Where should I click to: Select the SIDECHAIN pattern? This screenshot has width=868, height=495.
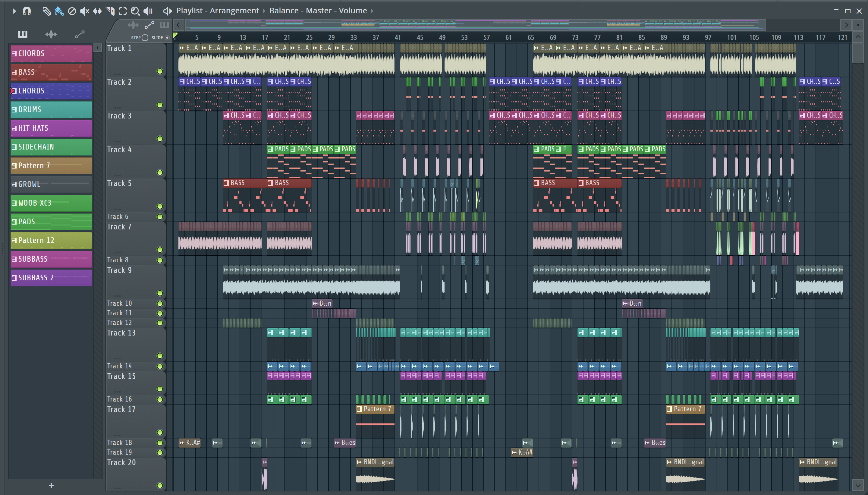[51, 147]
